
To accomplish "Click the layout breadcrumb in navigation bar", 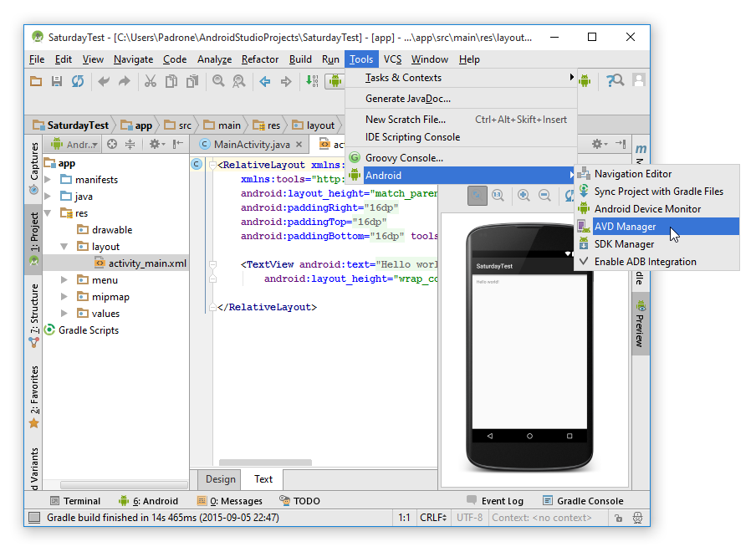I will (x=314, y=125).
